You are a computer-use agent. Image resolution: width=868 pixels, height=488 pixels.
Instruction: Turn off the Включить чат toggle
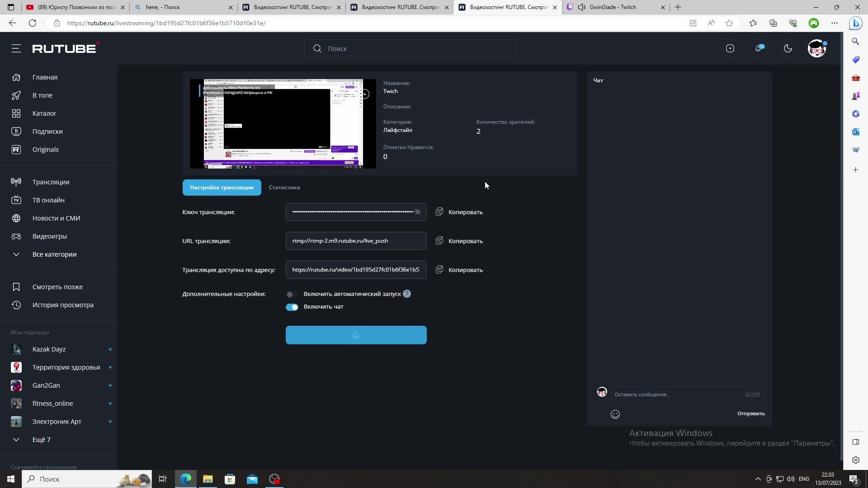292,307
